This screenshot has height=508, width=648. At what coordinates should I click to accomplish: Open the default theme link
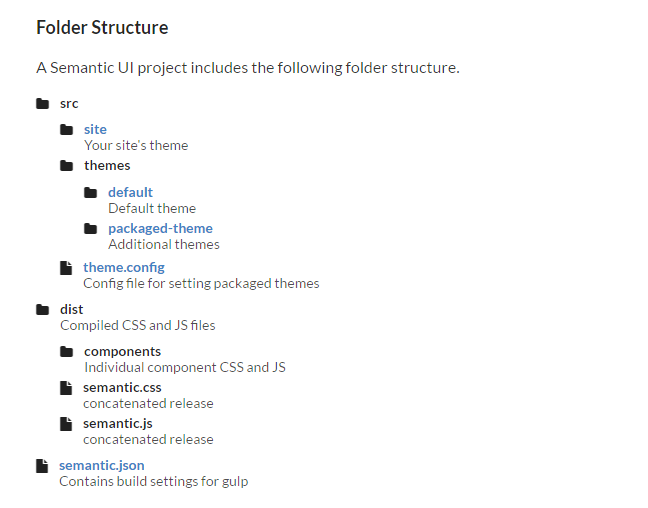tap(130, 192)
